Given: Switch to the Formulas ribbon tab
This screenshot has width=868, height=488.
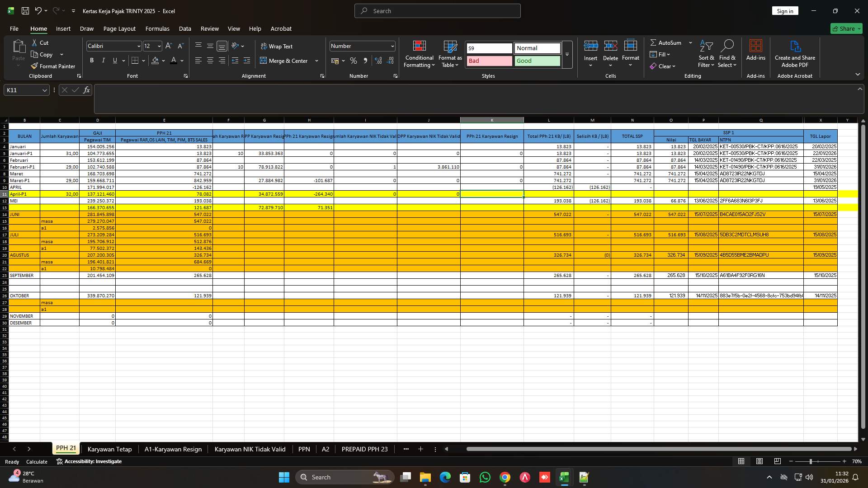Looking at the screenshot, I should coord(157,28).
